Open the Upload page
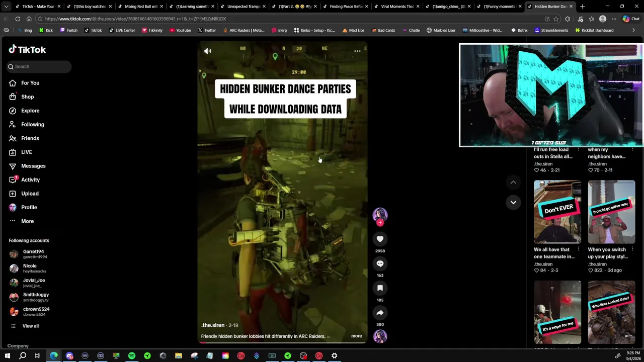This screenshot has width=644, height=362. (x=30, y=194)
